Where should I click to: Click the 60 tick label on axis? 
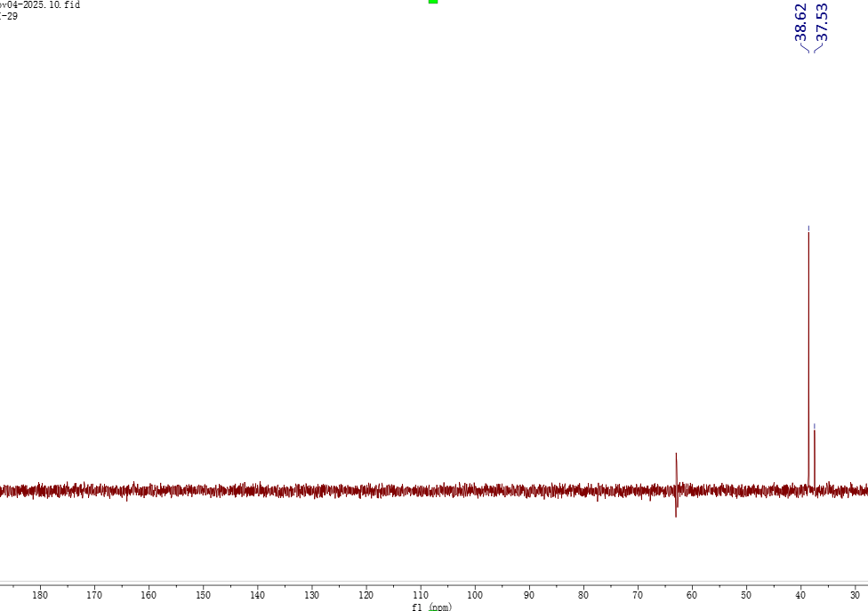pyautogui.click(x=692, y=595)
